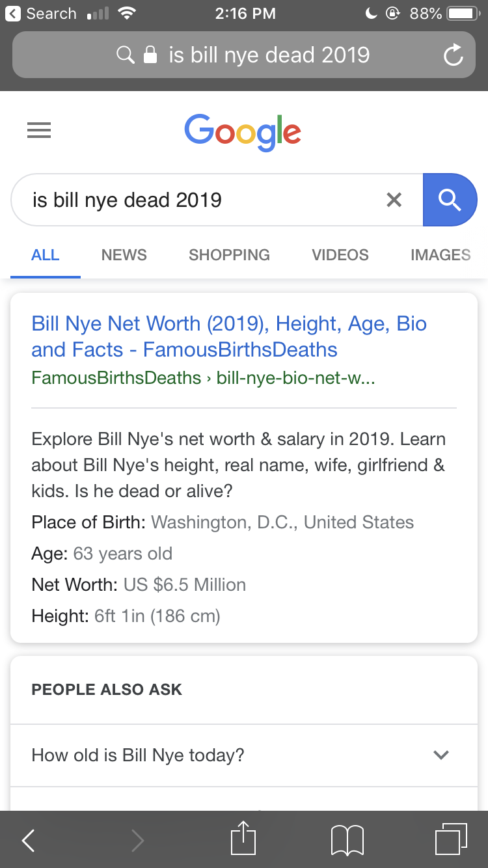The width and height of the screenshot is (488, 868).
Task: Open the Google hamburger menu
Action: 39,131
